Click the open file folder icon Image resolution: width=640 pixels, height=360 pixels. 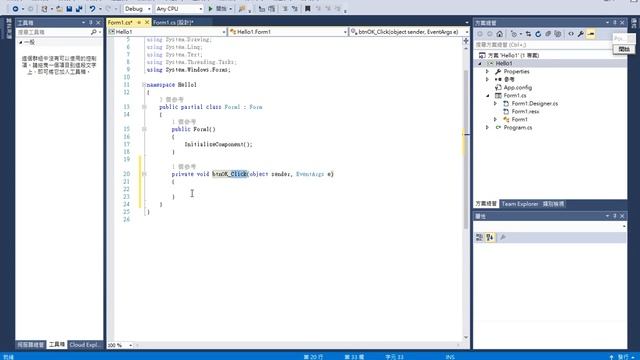[x=60, y=9]
